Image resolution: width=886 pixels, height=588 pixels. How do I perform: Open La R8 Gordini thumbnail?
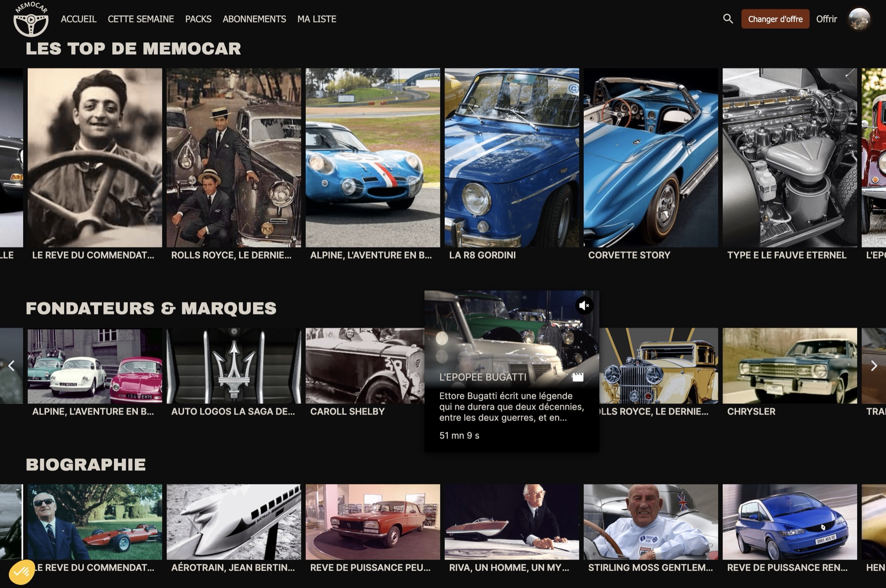click(512, 158)
